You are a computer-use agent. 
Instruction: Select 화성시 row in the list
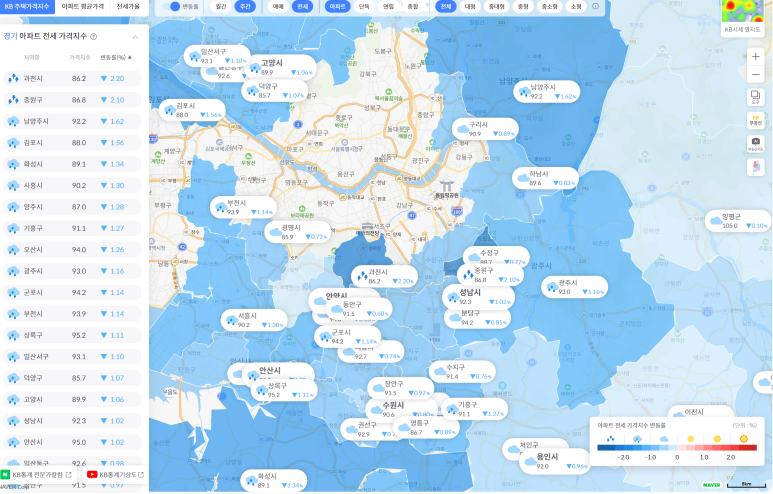click(x=72, y=164)
